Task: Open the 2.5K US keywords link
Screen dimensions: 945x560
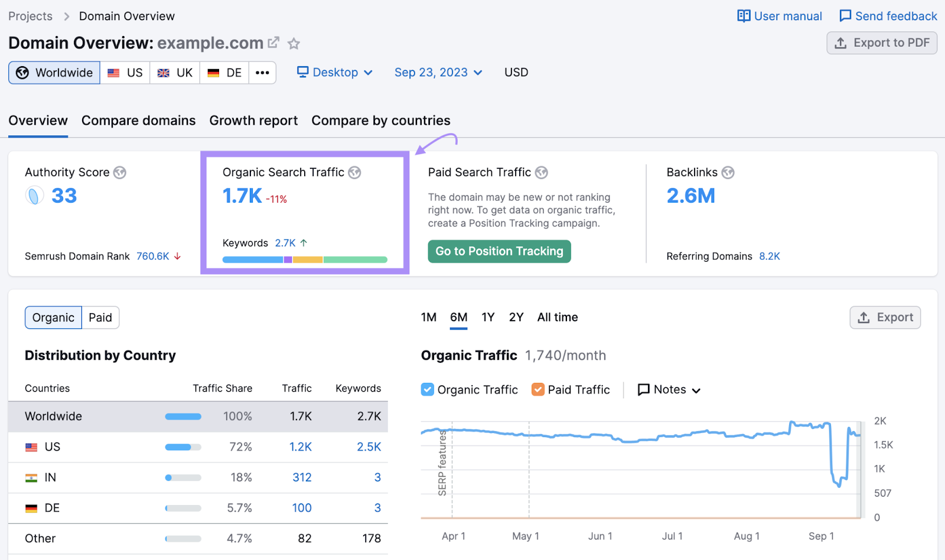Action: click(x=368, y=447)
